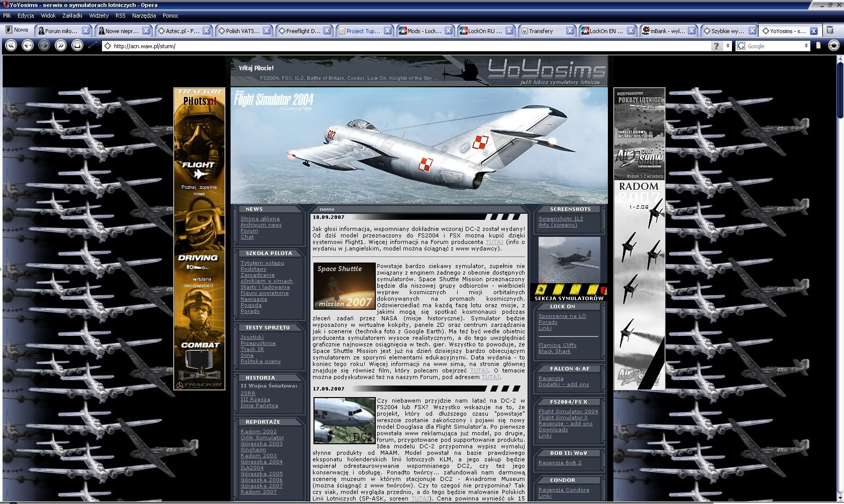
Task: Expand the address bar history dropdown
Action: pyautogui.click(x=728, y=46)
